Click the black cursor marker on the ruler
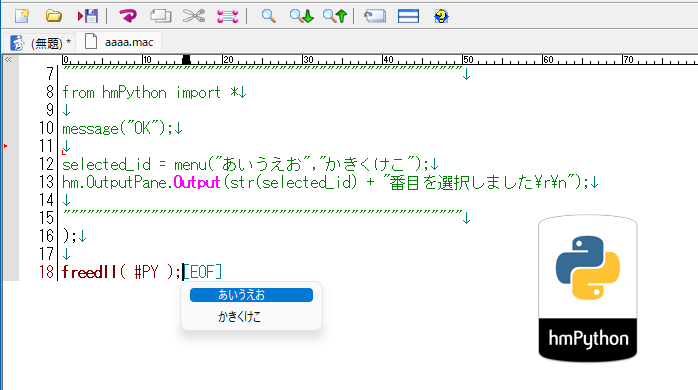The width and height of the screenshot is (698, 390). [x=186, y=60]
